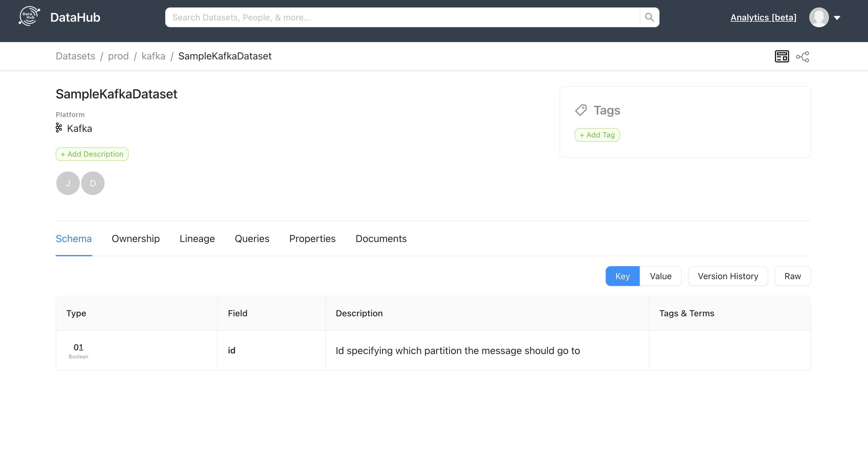The height and width of the screenshot is (476, 868).
Task: Go to kafka breadcrumb link
Action: (x=153, y=56)
